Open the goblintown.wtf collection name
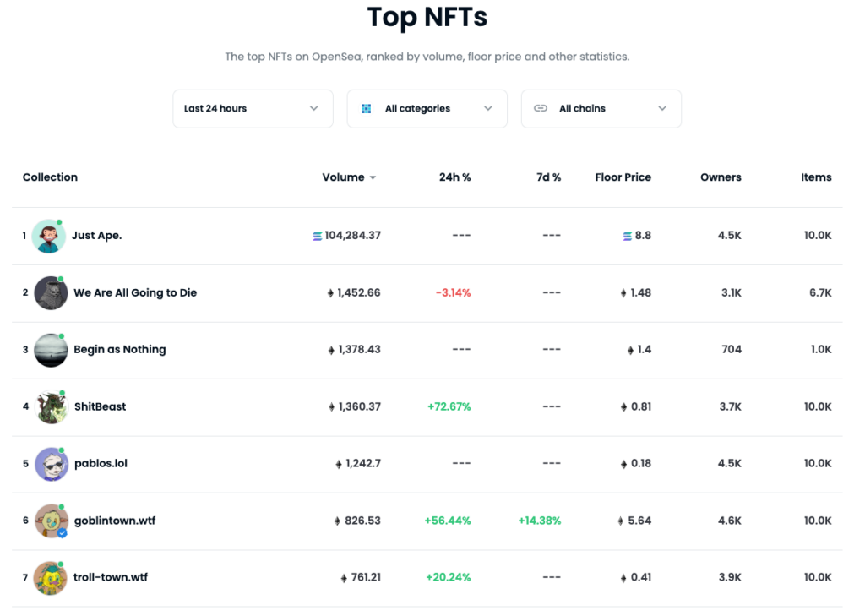The width and height of the screenshot is (865, 616). click(115, 521)
